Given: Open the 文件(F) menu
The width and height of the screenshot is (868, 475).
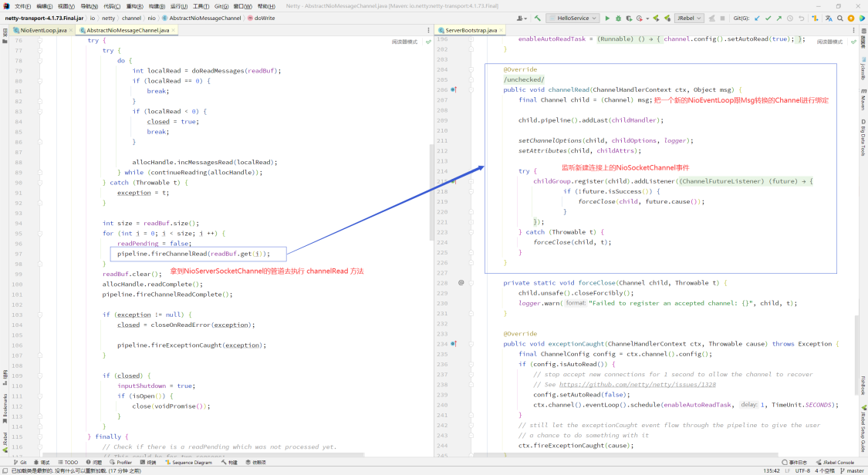Looking at the screenshot, I should click(22, 6).
